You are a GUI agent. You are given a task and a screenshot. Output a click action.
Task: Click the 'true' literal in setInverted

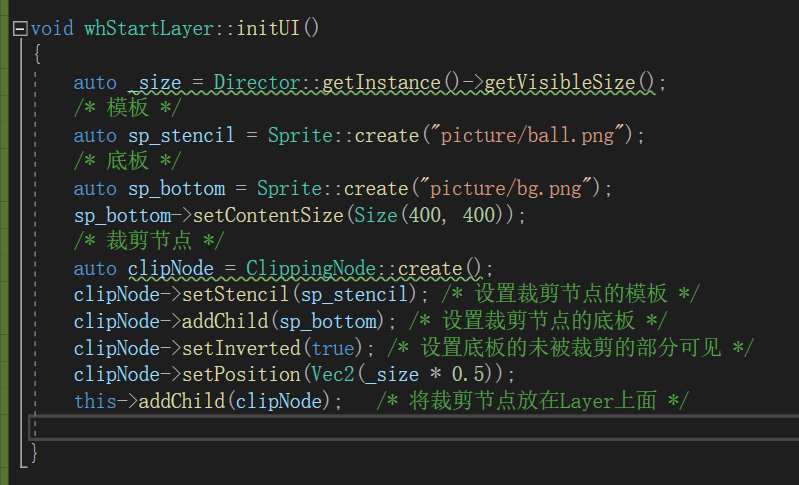click(333, 348)
